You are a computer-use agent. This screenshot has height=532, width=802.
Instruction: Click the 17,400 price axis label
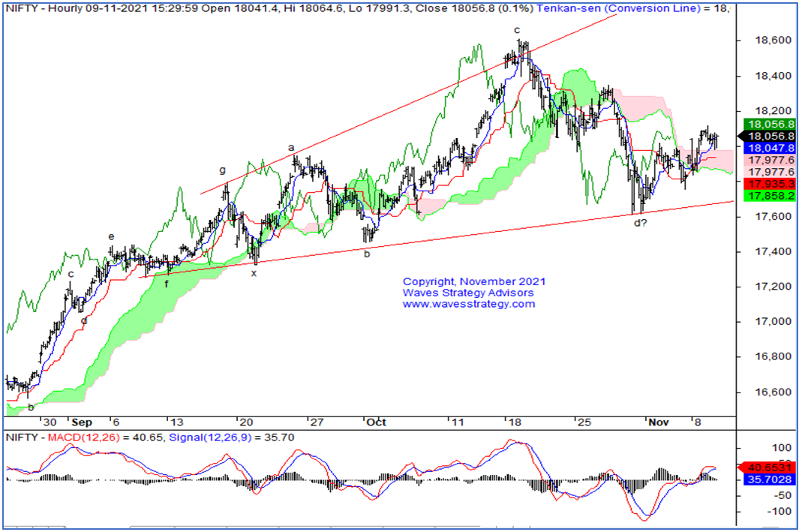point(773,251)
